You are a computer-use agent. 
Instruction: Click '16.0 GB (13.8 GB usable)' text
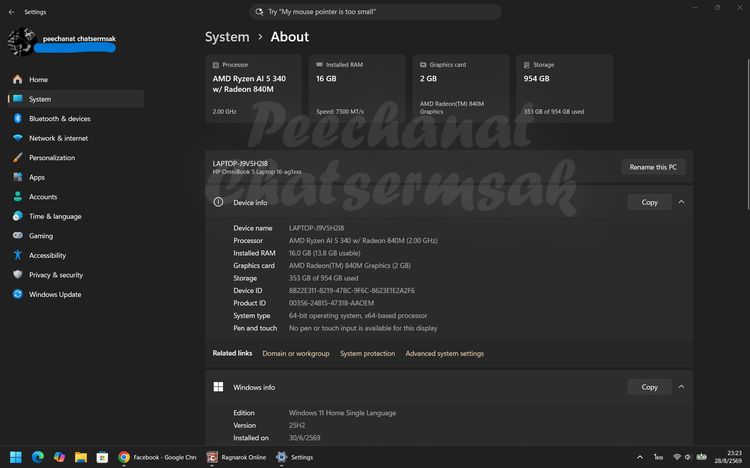click(324, 253)
